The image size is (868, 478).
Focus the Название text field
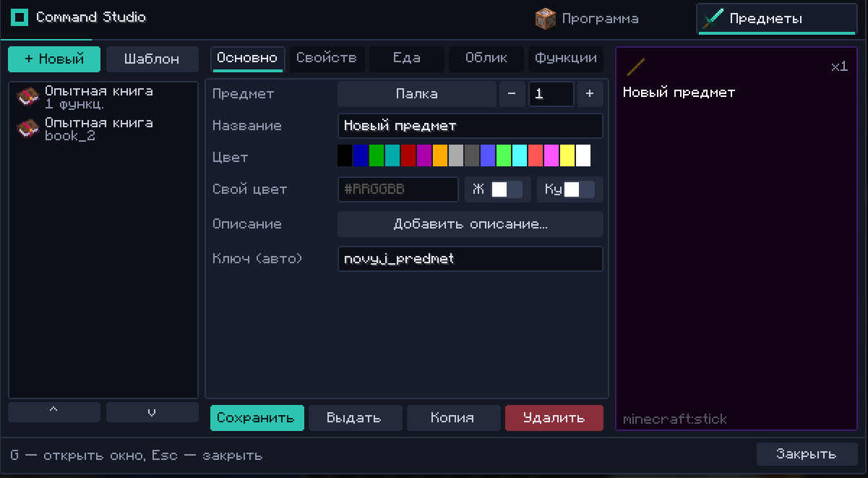(470, 126)
